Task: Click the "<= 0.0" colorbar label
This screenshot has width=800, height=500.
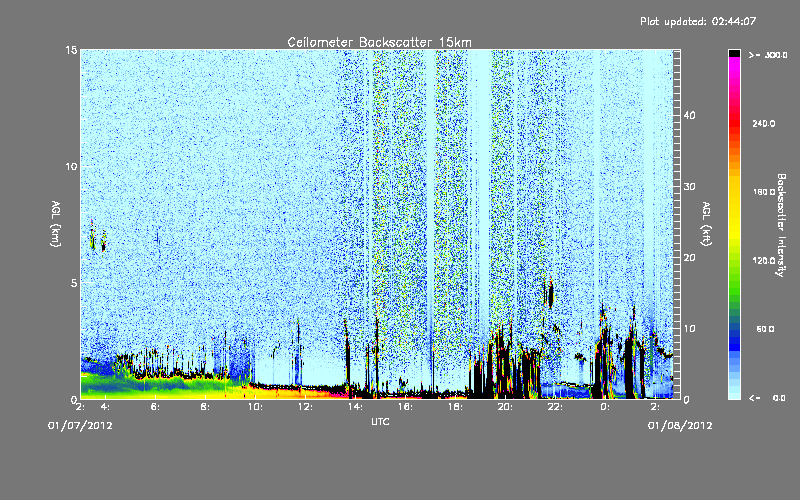Action: (767, 398)
